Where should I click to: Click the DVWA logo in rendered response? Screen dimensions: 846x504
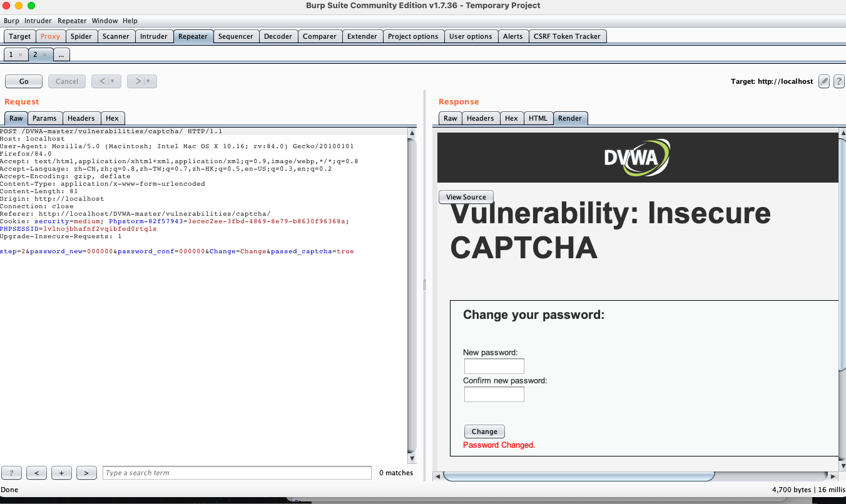[637, 157]
